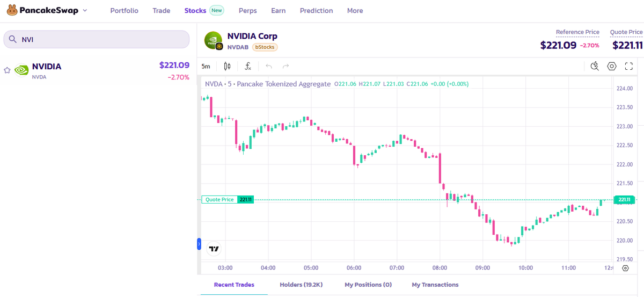The image size is (644, 297).
Task: Click the NVIDIA name in results list
Action: click(47, 67)
